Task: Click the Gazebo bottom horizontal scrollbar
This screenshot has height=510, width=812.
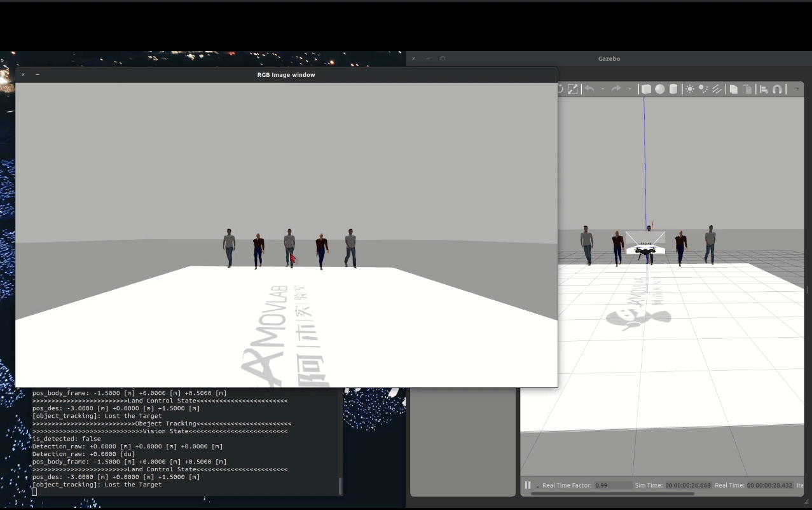Action: click(612, 493)
